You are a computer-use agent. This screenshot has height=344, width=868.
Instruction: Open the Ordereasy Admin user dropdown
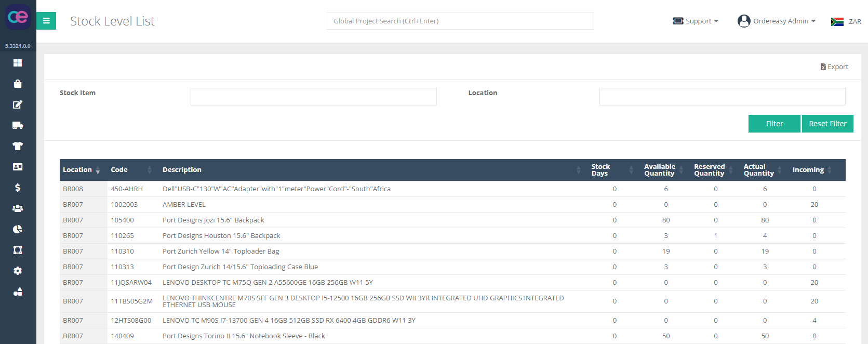click(777, 21)
